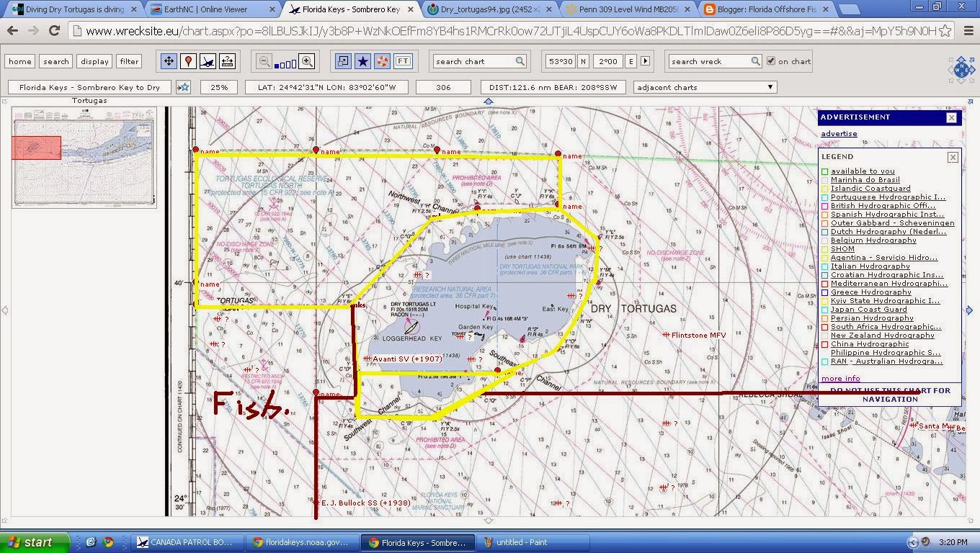
Task: Click the browser address bar
Action: [x=512, y=31]
